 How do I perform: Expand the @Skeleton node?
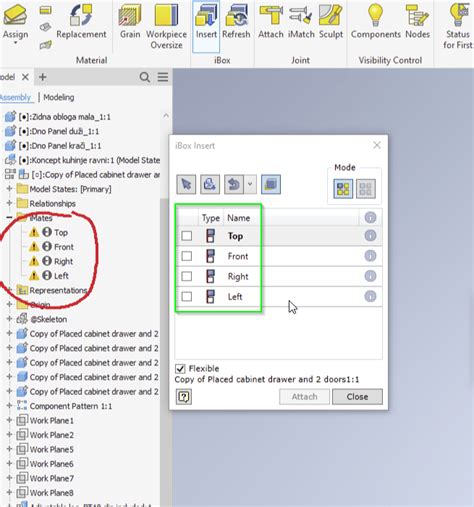click(x=9, y=319)
